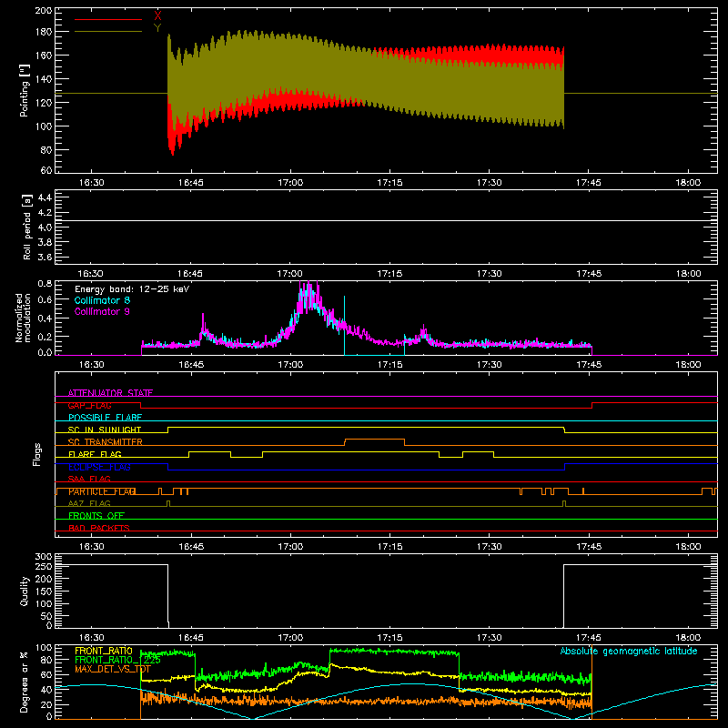The image size is (728, 728).
Task: Click the 150 tick on Quality axis
Action: point(44,591)
